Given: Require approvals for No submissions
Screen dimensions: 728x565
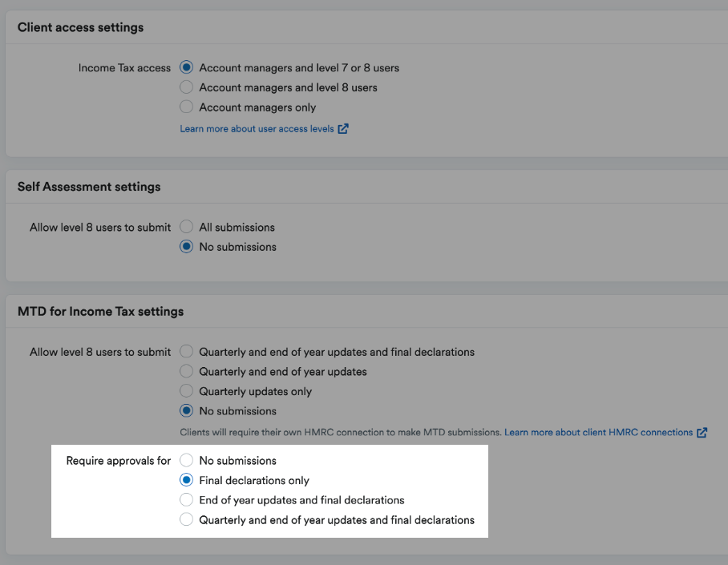Looking at the screenshot, I should (186, 461).
